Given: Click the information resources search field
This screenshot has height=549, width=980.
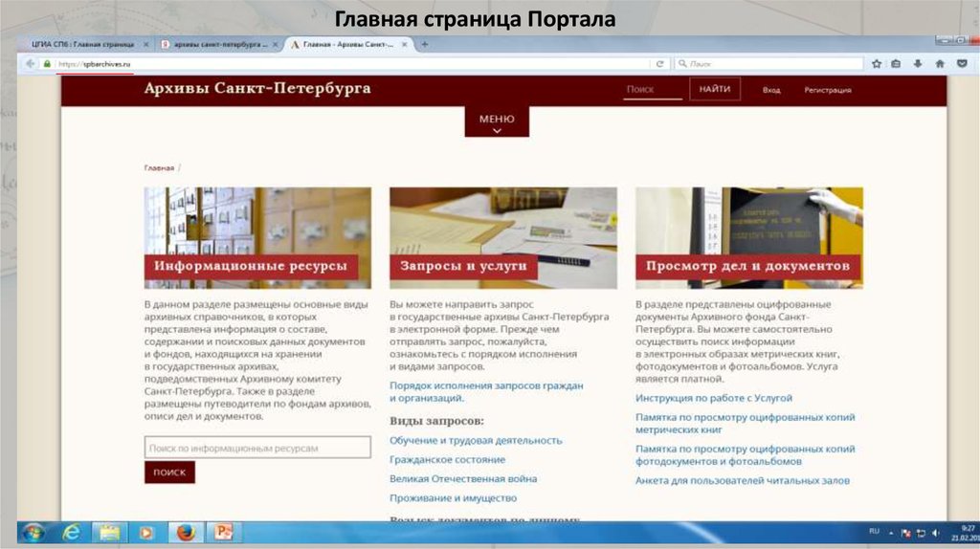Looking at the screenshot, I should point(257,448).
